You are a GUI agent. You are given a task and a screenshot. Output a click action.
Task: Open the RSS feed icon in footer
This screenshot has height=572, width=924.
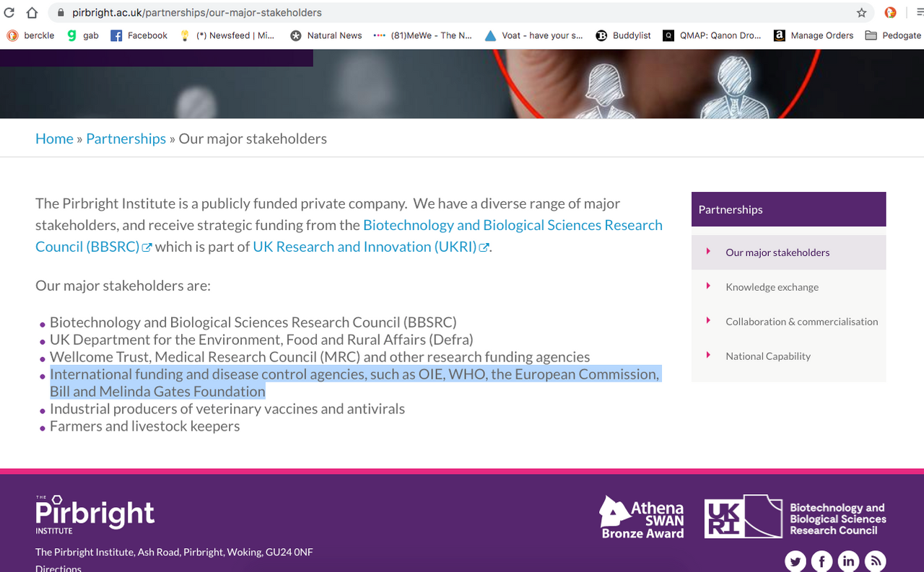875,561
